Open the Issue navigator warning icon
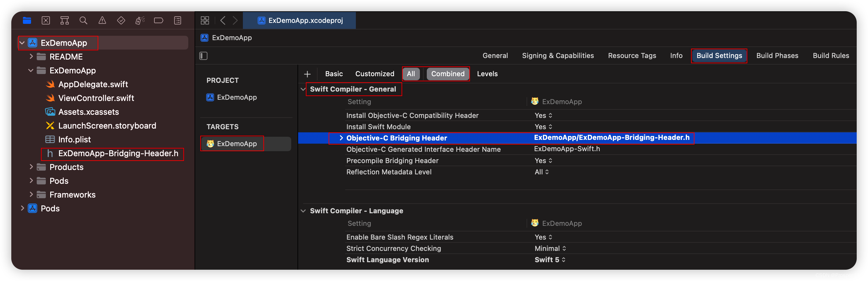The height and width of the screenshot is (281, 868). tap(102, 21)
